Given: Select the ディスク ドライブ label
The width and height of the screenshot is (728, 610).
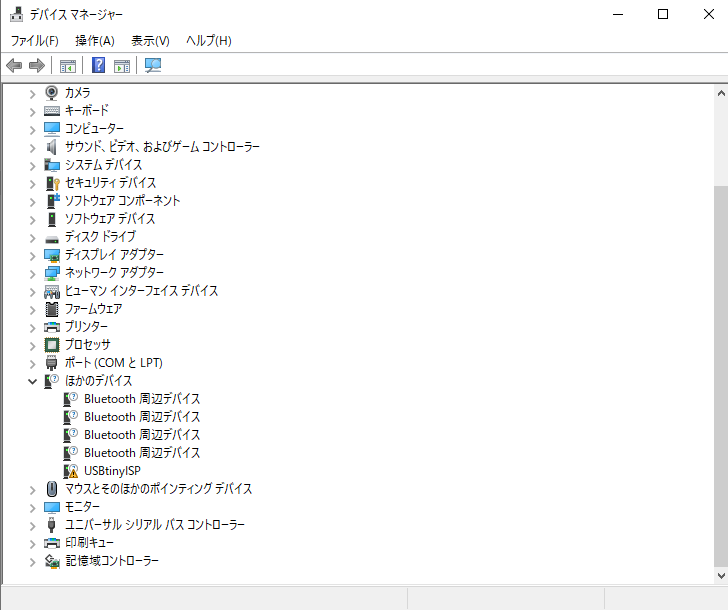Looking at the screenshot, I should pos(100,237).
